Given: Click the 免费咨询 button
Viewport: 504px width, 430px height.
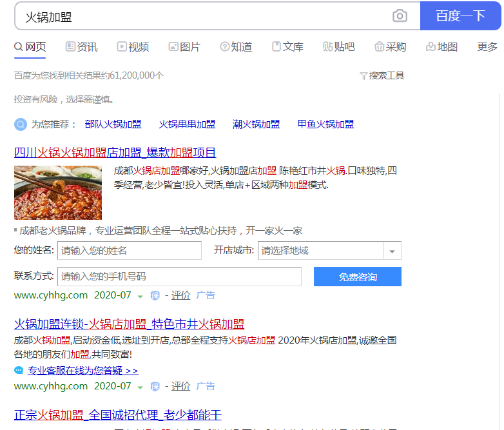Looking at the screenshot, I should (358, 277).
